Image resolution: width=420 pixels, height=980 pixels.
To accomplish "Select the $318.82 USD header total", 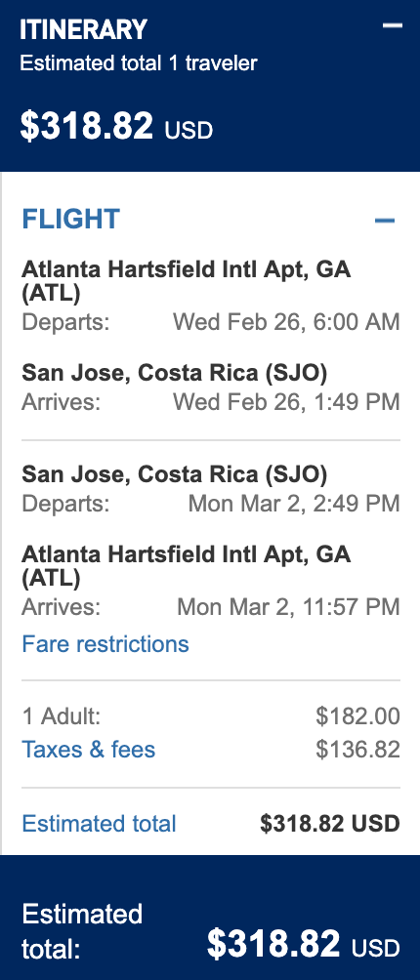I will (116, 126).
